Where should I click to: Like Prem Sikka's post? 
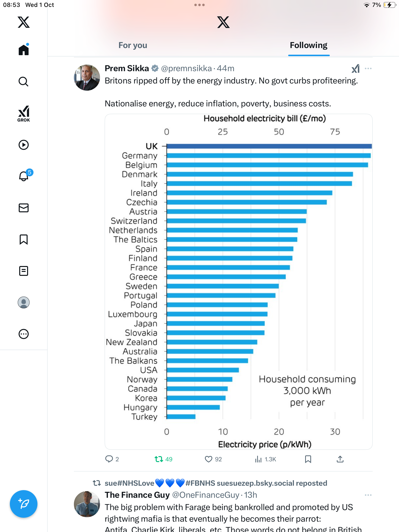(209, 459)
